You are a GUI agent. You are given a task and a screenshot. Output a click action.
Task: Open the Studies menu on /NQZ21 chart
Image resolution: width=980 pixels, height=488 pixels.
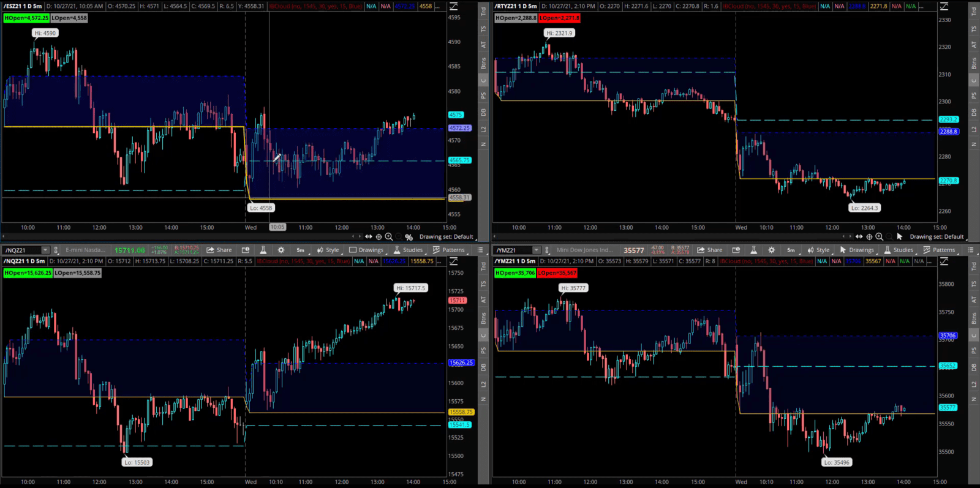click(408, 250)
